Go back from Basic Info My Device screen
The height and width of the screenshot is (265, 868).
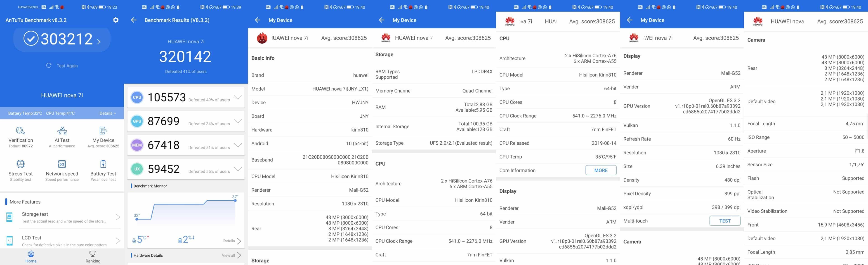(258, 20)
